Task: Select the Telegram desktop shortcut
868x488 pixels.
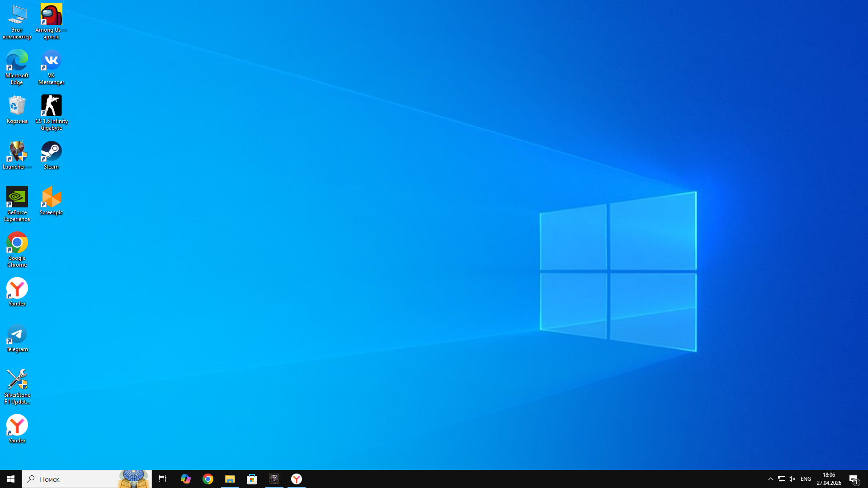Action: pos(17,334)
